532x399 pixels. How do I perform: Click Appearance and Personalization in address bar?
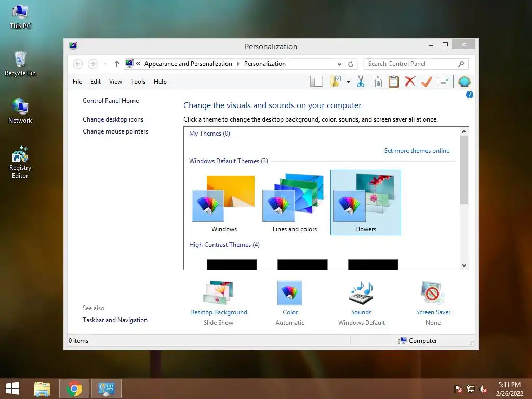[x=188, y=64]
